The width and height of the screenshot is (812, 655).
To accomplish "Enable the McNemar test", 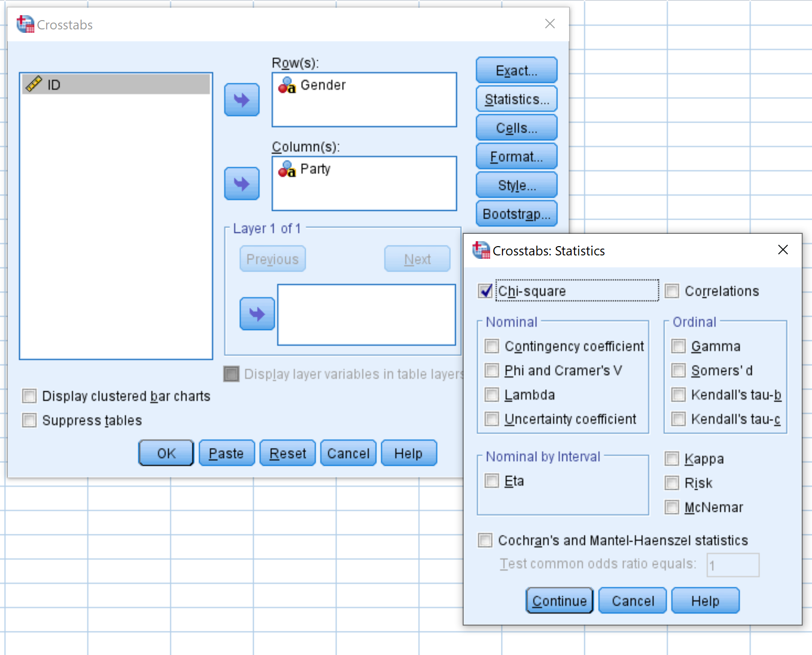I will pyautogui.click(x=672, y=507).
